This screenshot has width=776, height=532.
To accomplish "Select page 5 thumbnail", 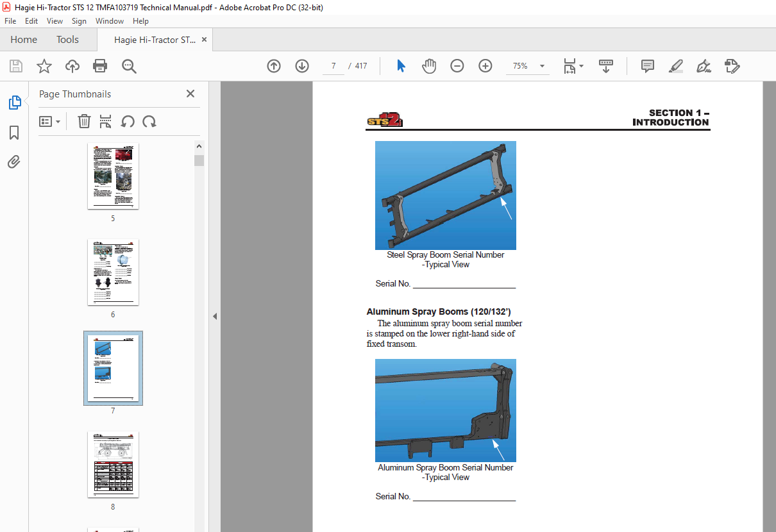I will (x=113, y=176).
